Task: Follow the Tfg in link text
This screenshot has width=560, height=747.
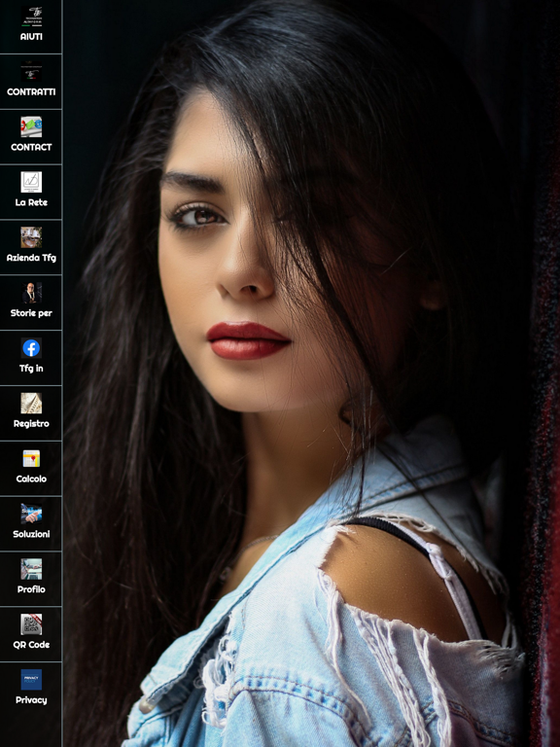Action: [31, 369]
